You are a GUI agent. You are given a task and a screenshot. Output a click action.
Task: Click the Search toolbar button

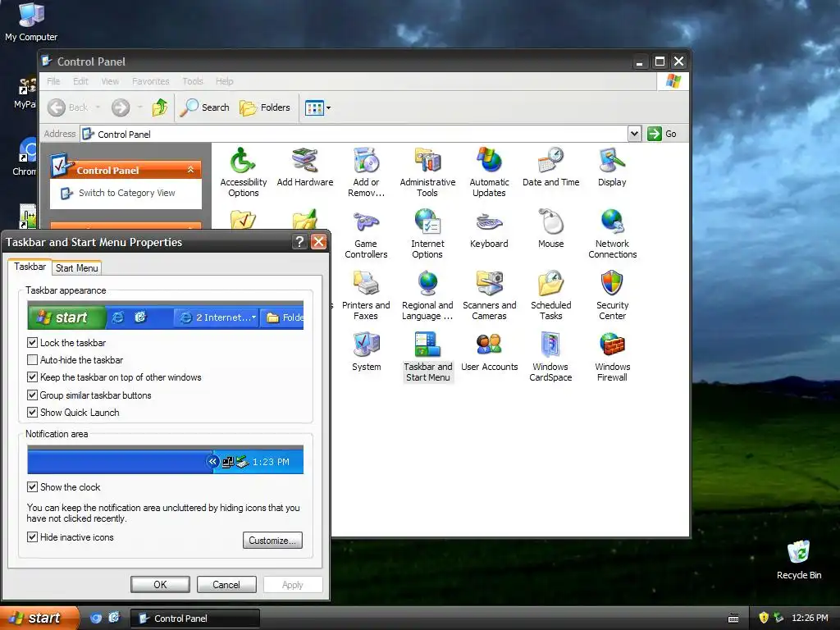tap(204, 107)
